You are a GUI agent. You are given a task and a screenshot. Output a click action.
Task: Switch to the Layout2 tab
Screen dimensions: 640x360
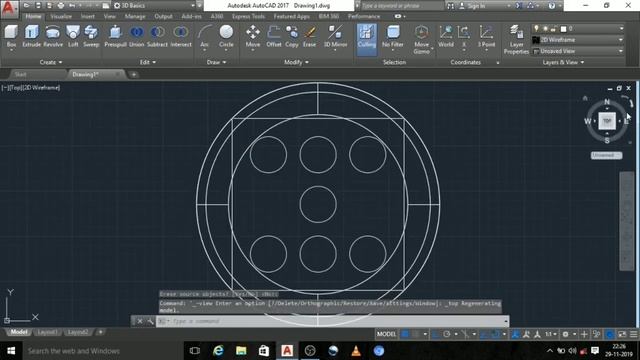coord(78,332)
